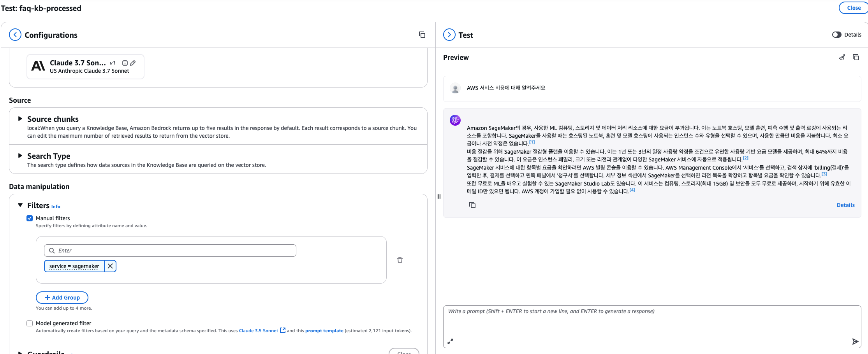Uncheck the Manual filters checkbox
This screenshot has width=868, height=354.
pyautogui.click(x=30, y=218)
